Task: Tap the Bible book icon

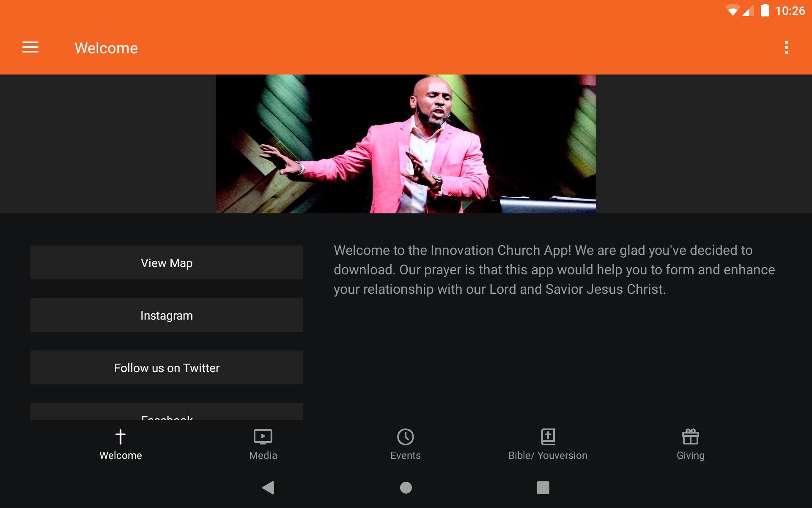Action: (x=548, y=436)
